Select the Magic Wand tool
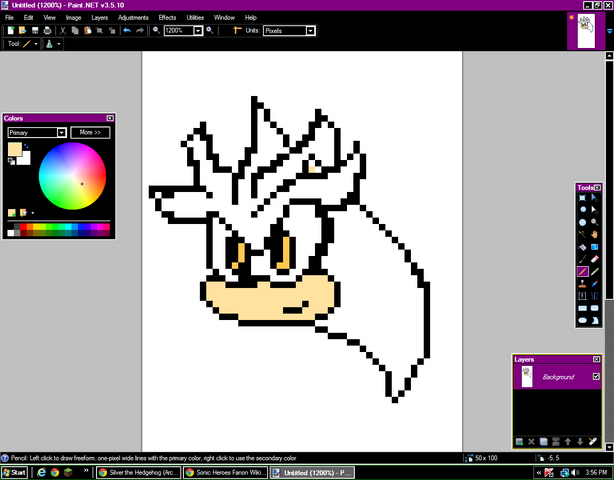Image resolution: width=614 pixels, height=480 pixels. (x=583, y=235)
